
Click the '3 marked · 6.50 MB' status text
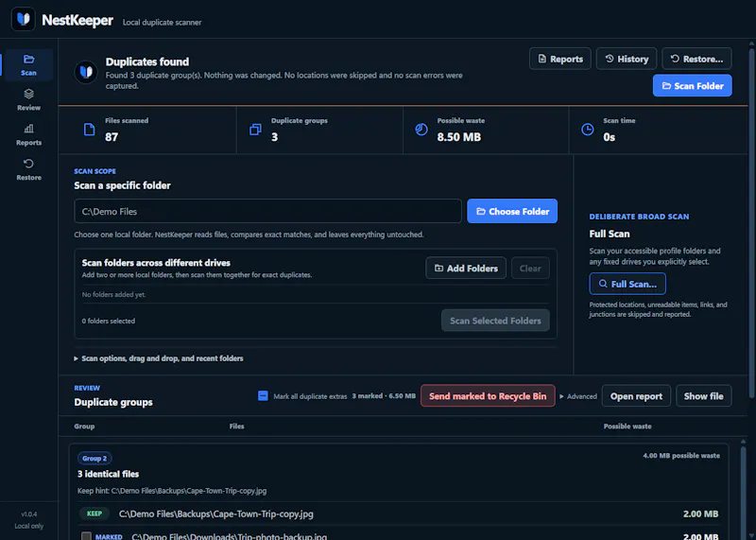[x=384, y=395]
